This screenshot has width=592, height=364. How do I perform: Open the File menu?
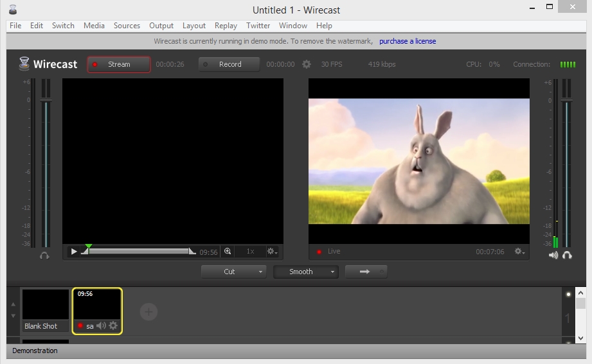coord(15,26)
